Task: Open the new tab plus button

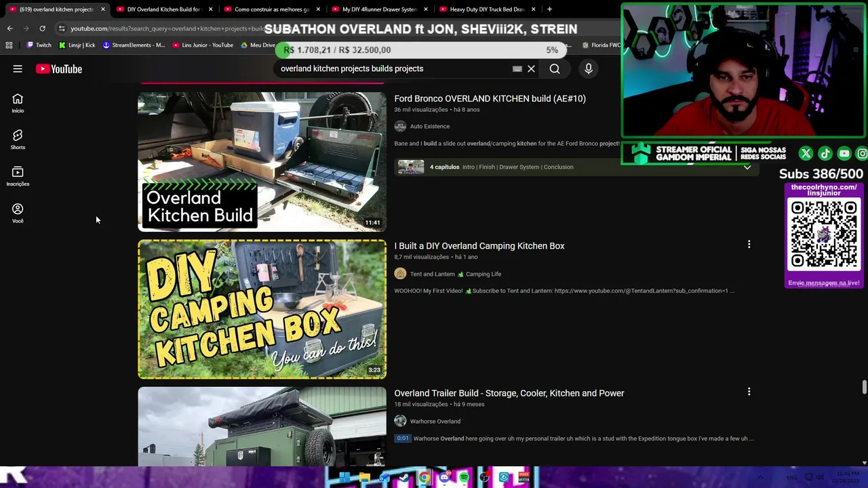Action: tap(549, 9)
